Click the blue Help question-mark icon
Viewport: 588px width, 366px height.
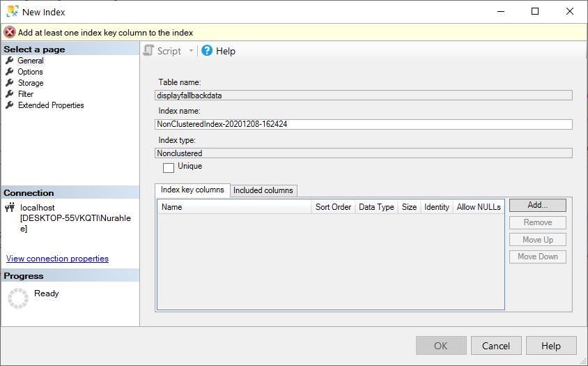pyautogui.click(x=207, y=51)
